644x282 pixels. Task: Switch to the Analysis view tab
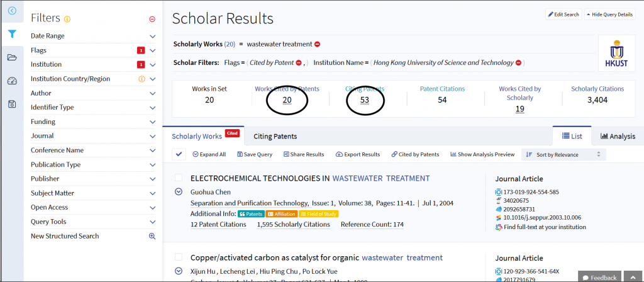(617, 136)
